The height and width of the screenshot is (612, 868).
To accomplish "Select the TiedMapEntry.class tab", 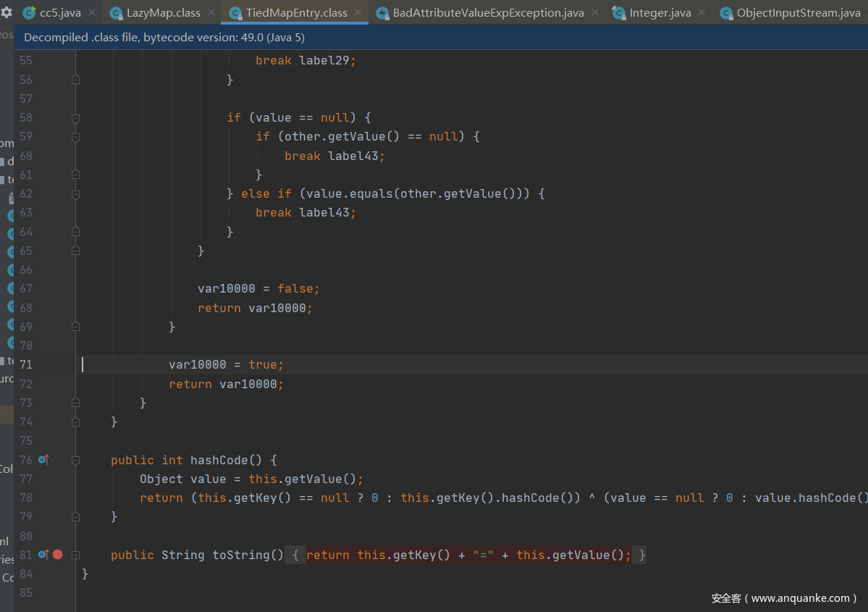I will point(296,13).
